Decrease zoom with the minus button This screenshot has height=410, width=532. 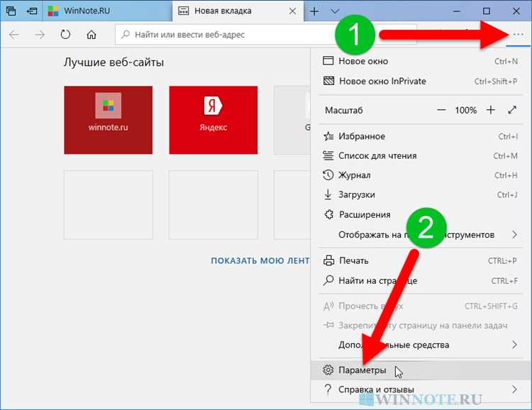pos(441,110)
